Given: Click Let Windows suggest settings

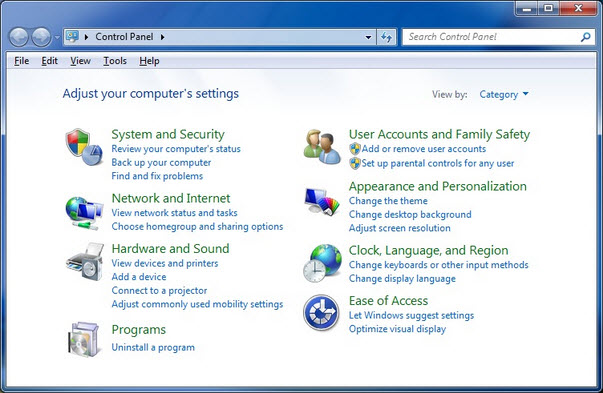Looking at the screenshot, I should point(411,315).
